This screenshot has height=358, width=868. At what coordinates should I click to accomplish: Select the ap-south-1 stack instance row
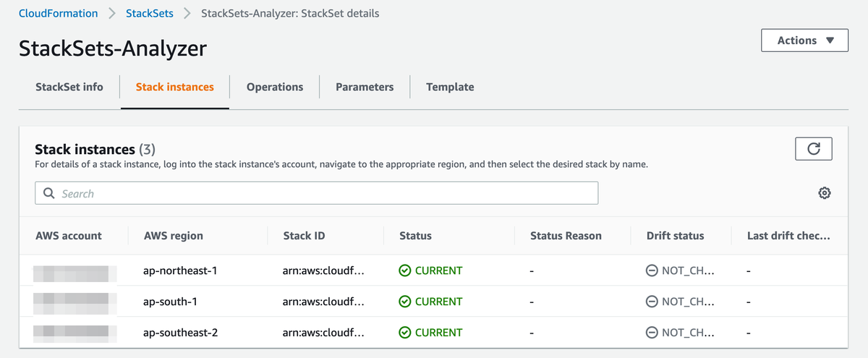pos(181,302)
